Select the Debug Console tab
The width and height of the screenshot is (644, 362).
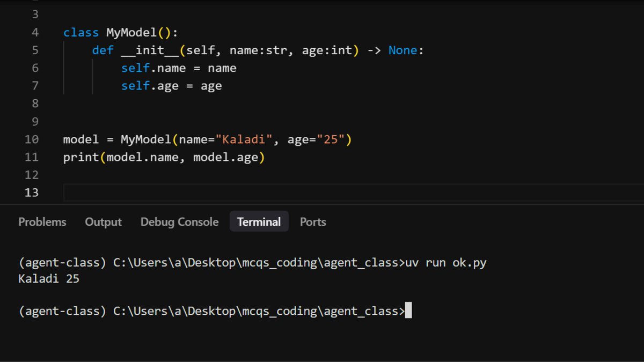coord(179,221)
